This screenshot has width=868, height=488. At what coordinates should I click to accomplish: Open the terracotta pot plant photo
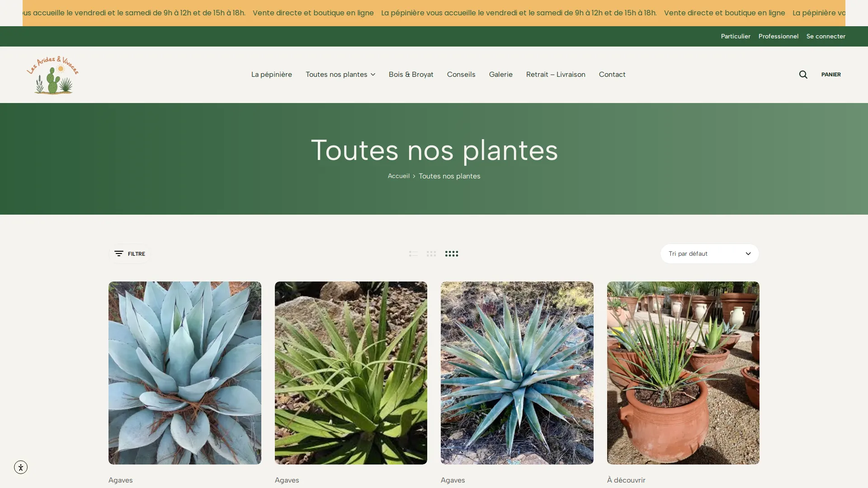point(683,373)
